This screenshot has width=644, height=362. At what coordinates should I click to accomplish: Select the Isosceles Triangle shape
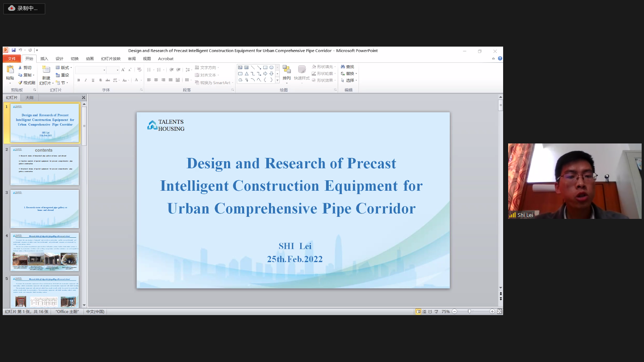[x=247, y=74]
